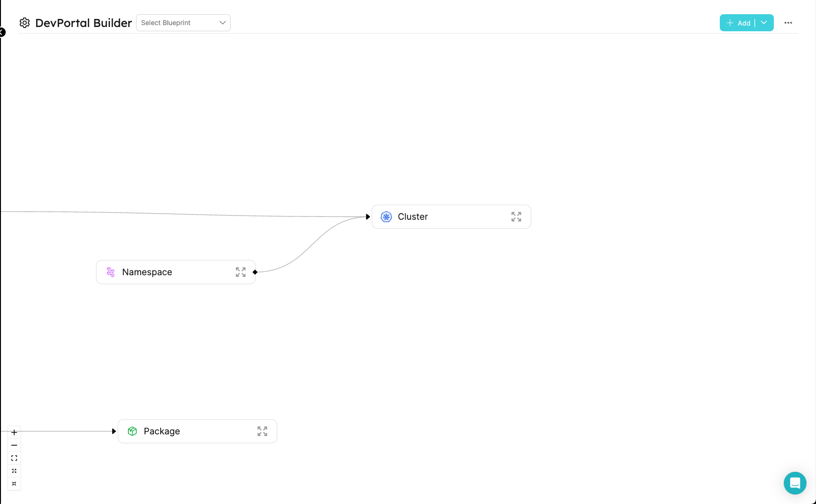The width and height of the screenshot is (816, 504).
Task: Click the expand-all arrows control
Action: 14,471
